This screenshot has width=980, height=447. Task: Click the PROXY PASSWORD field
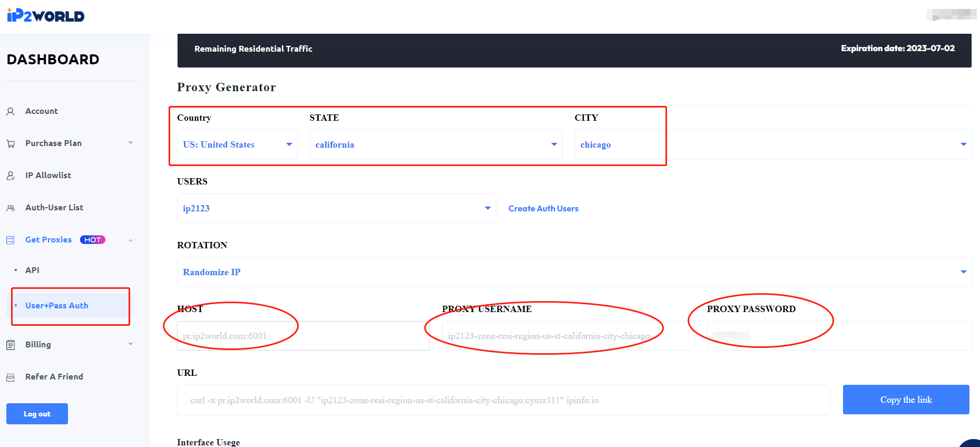pos(839,336)
